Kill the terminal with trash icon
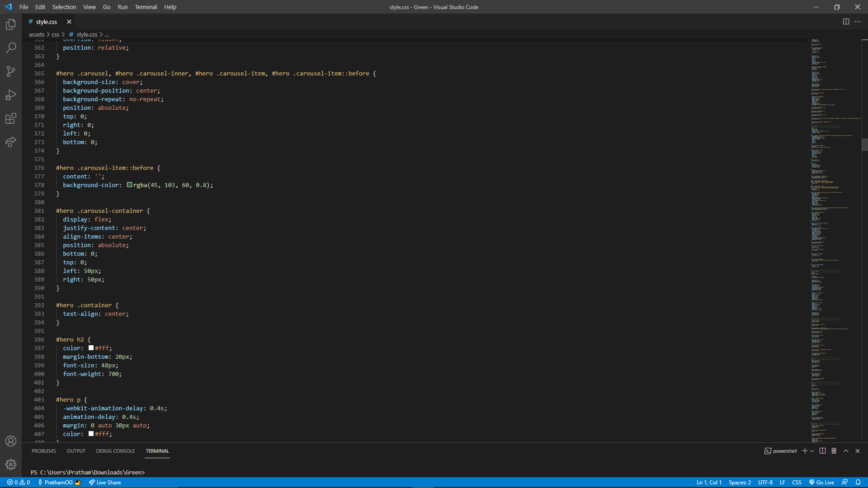868x488 pixels. (834, 451)
